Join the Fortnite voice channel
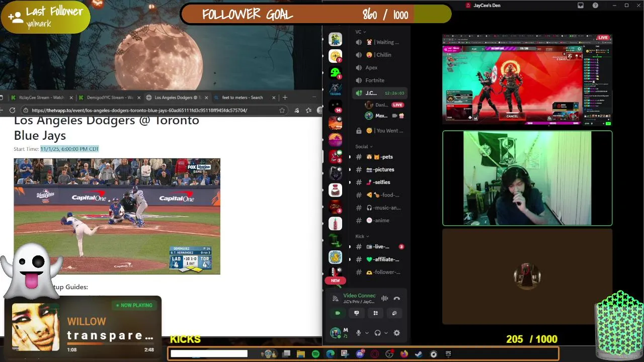Viewport: 644px width, 362px height. point(380,80)
